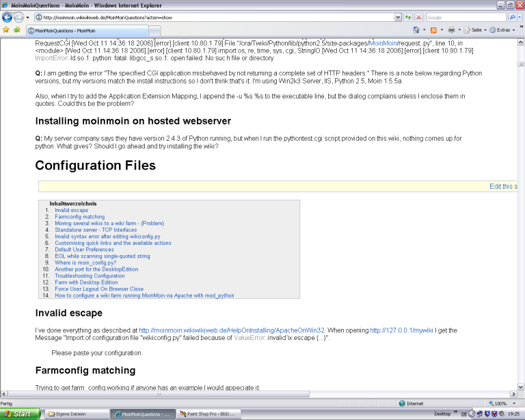The image size is (525, 420).
Task: Run search with the magnifier icon
Action: (x=512, y=17)
